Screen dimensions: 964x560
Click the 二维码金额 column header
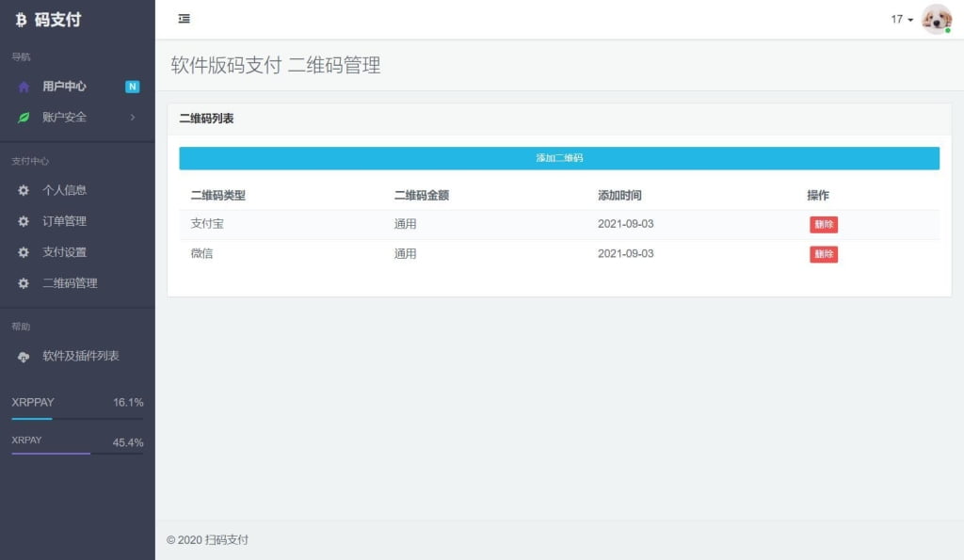point(421,196)
